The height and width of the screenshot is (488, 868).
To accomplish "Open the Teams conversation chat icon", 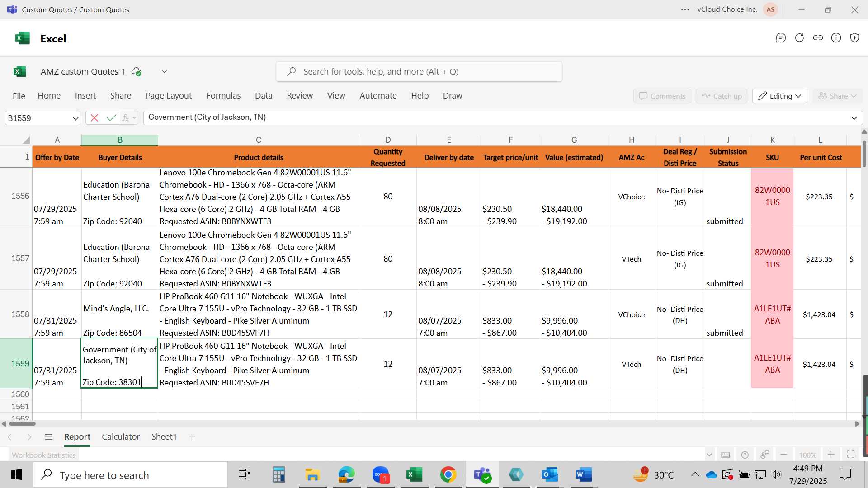I will pyautogui.click(x=781, y=38).
